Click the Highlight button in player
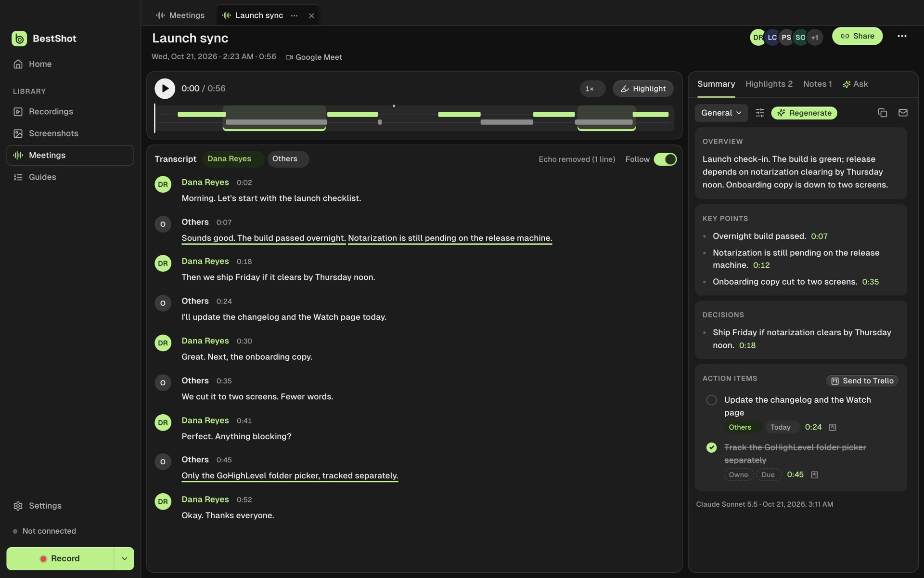 pos(643,89)
